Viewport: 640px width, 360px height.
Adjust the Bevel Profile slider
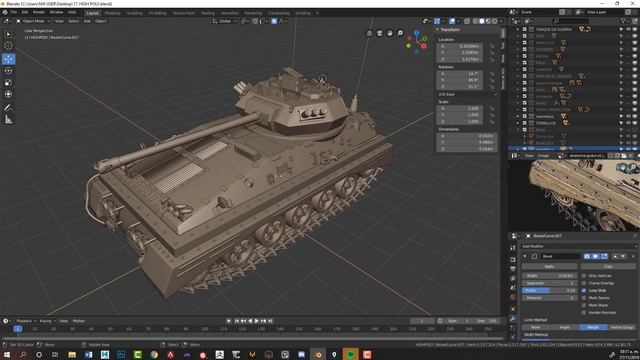click(x=549, y=291)
